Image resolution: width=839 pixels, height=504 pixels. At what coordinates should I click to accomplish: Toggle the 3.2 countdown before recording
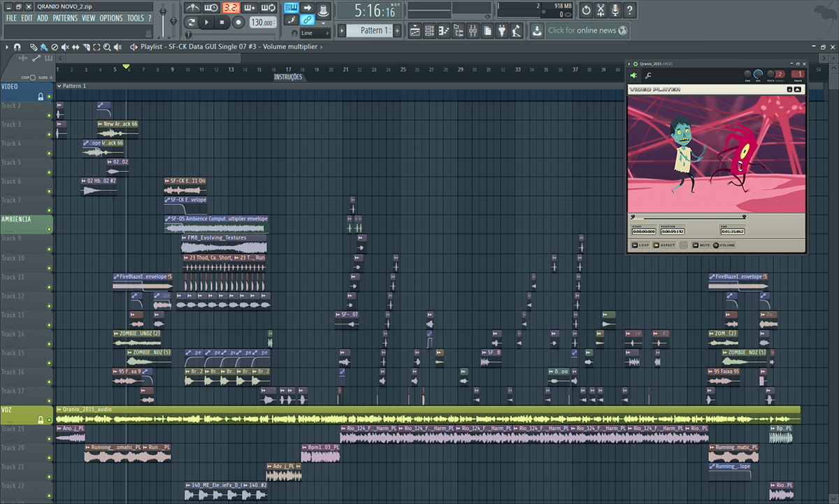[x=230, y=8]
